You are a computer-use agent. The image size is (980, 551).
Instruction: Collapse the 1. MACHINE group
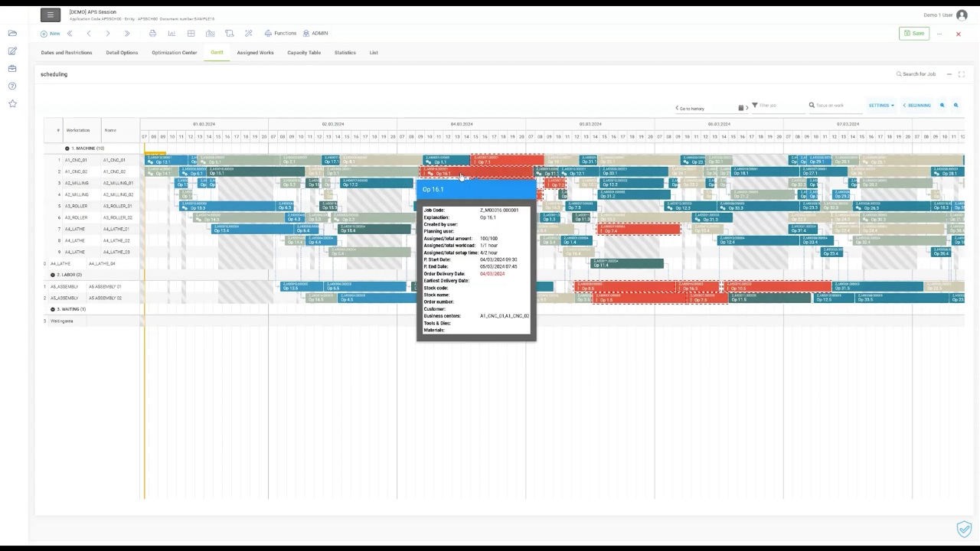click(x=67, y=148)
